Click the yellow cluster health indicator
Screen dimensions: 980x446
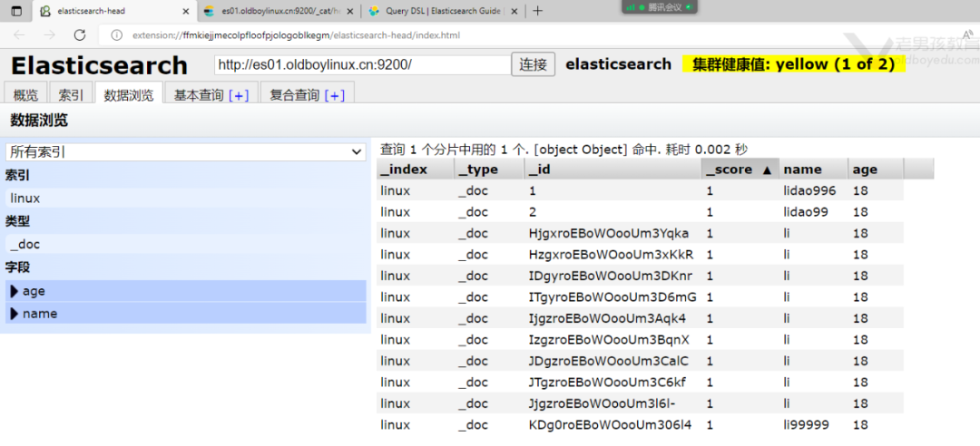[793, 64]
